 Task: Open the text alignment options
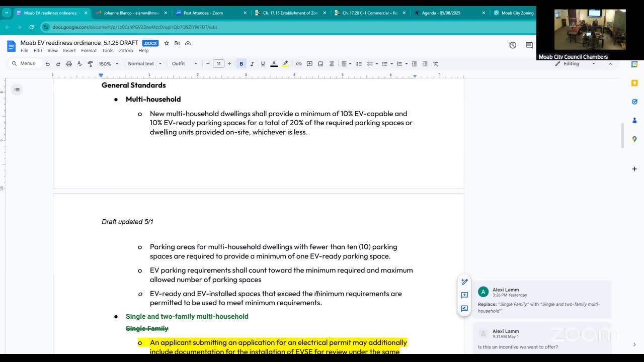(x=346, y=64)
